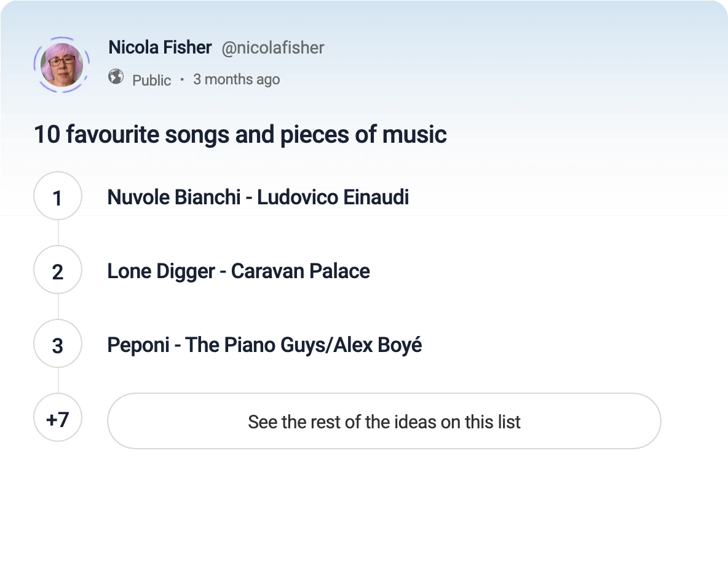The image size is (728, 576).
Task: Open the Nicola Fisher profile name link
Action: pyautogui.click(x=160, y=47)
